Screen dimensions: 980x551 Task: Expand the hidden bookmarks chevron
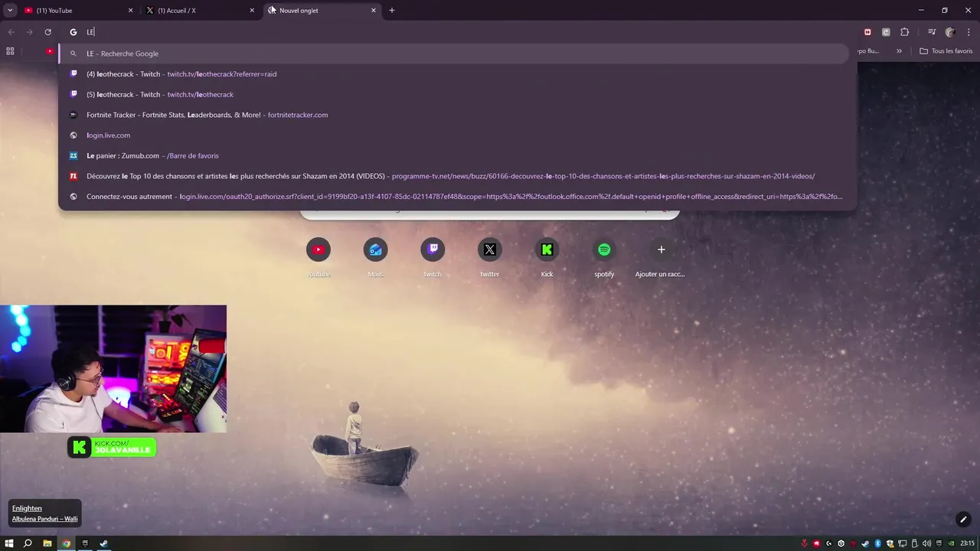[899, 51]
